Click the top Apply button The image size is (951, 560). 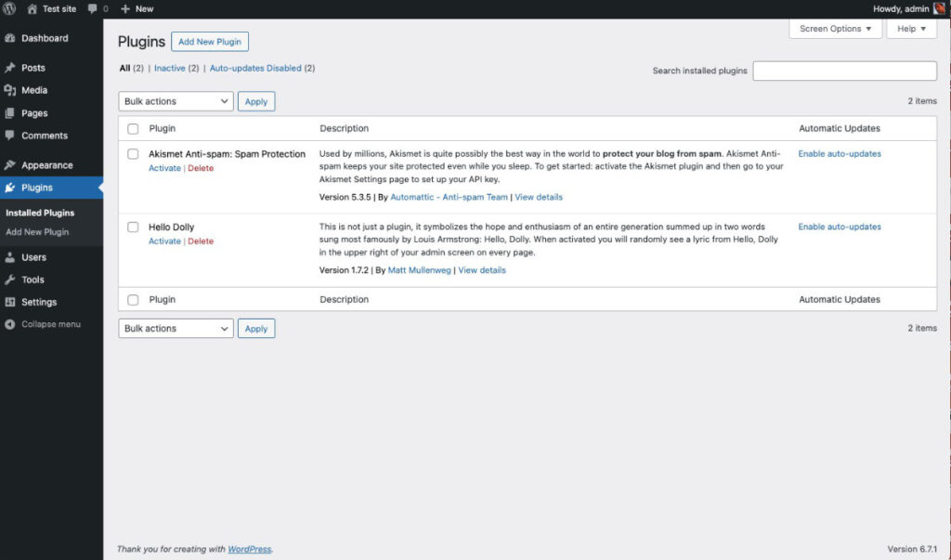(x=256, y=101)
